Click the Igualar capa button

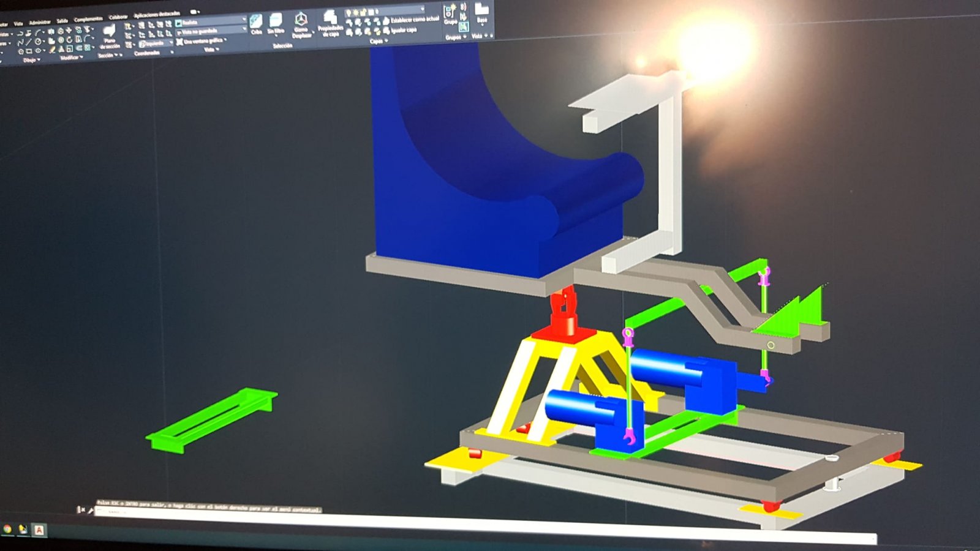coord(400,29)
